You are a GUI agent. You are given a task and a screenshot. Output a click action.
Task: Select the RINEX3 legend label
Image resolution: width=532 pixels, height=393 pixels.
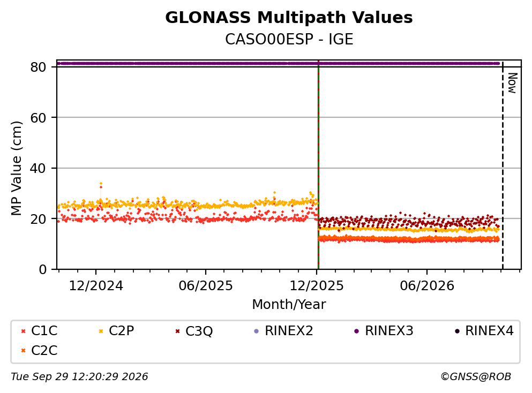click(x=389, y=330)
